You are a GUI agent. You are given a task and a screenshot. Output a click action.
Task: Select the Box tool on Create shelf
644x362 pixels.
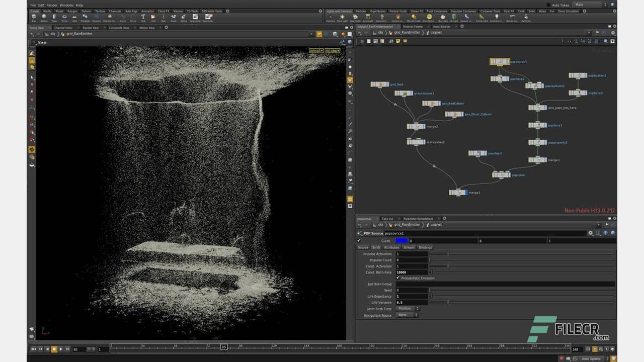[34, 17]
